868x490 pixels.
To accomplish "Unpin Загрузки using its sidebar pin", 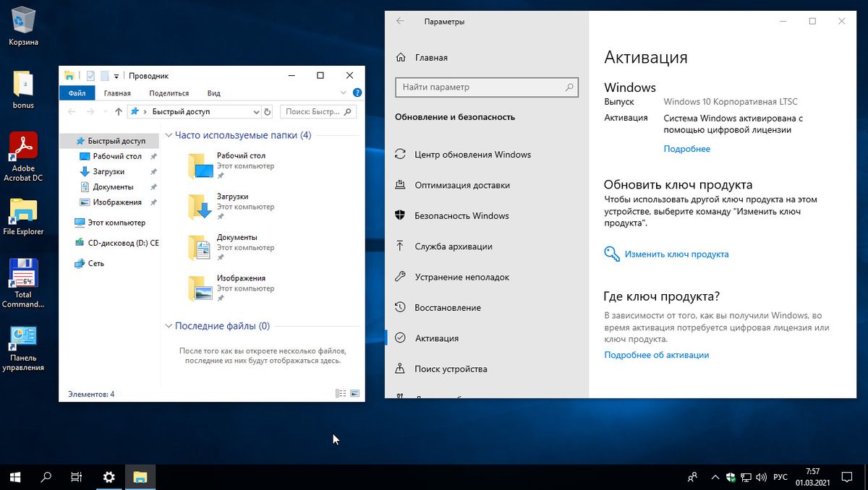I will pyautogui.click(x=153, y=172).
